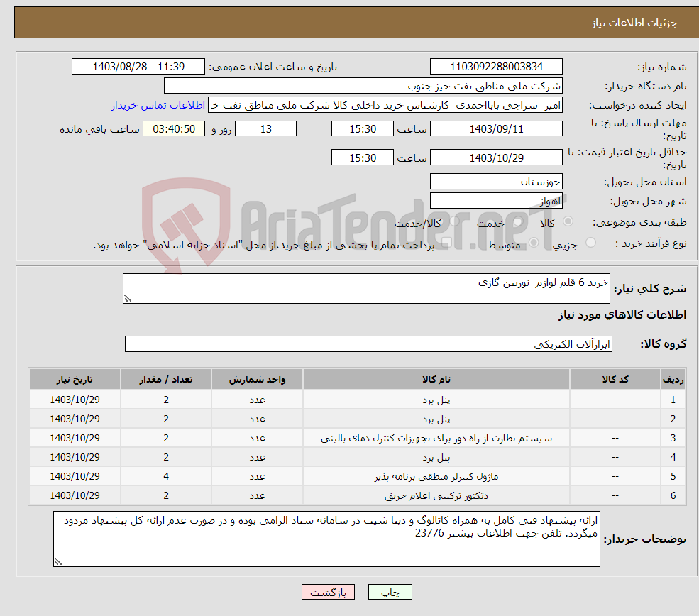Click the تاریخ نیاز column header
The width and height of the screenshot is (699, 616).
pos(75,379)
